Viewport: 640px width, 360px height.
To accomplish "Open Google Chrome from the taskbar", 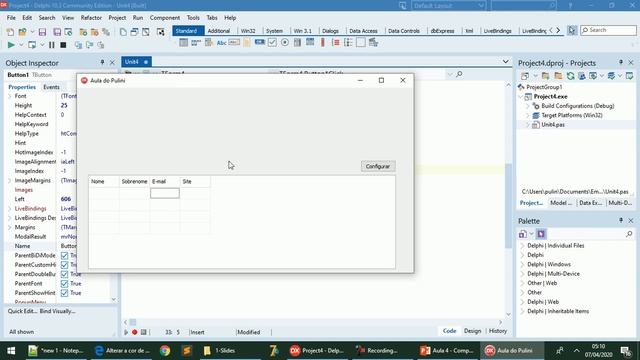I will (165, 351).
